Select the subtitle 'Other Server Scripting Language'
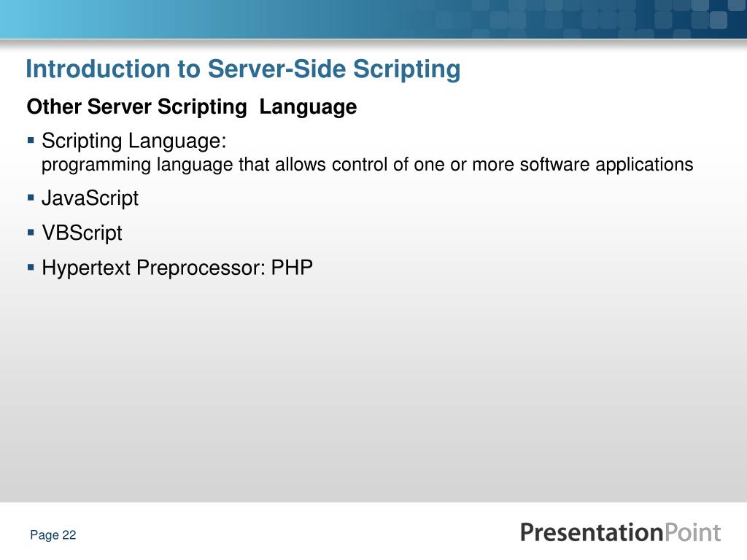Screen dimensions: 747x560 [x=192, y=107]
